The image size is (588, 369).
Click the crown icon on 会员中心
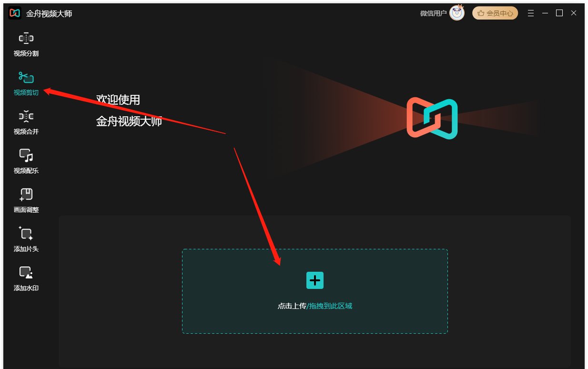(x=480, y=13)
